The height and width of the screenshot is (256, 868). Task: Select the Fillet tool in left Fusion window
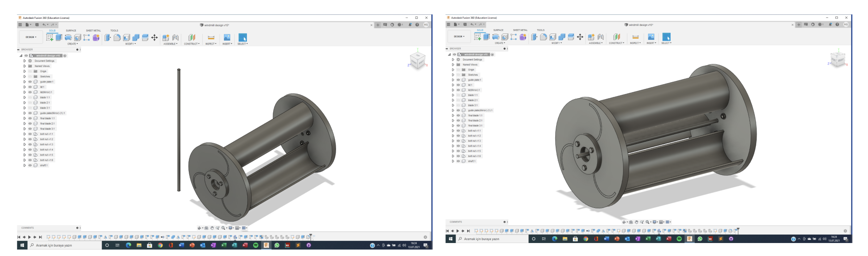tap(117, 37)
